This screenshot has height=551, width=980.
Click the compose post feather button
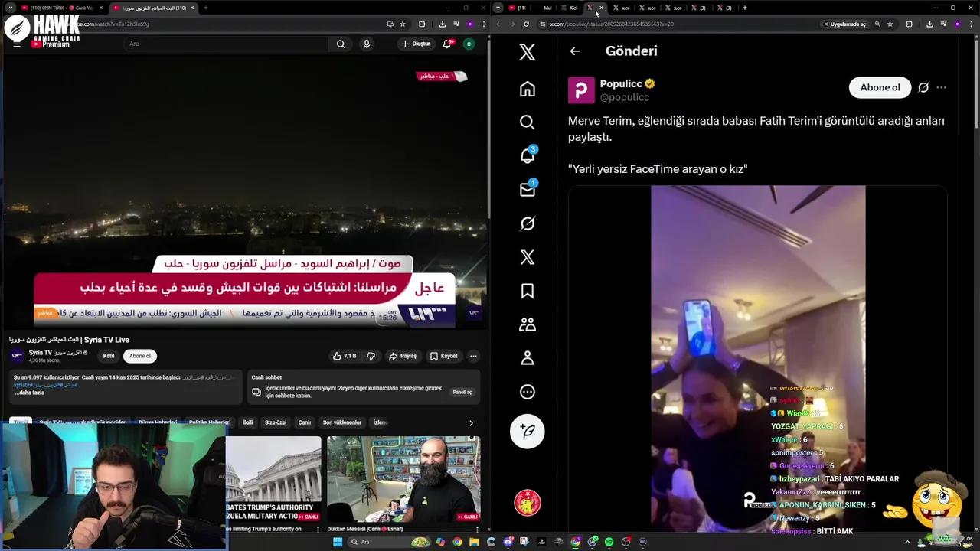(x=527, y=431)
